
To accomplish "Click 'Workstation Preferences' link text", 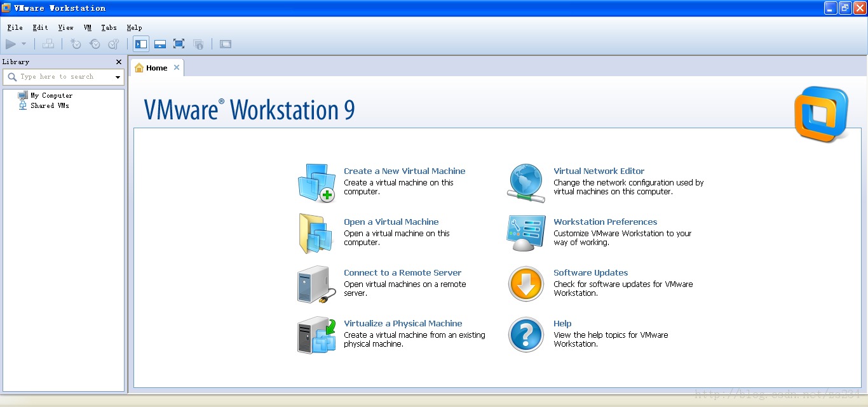I will point(606,222).
